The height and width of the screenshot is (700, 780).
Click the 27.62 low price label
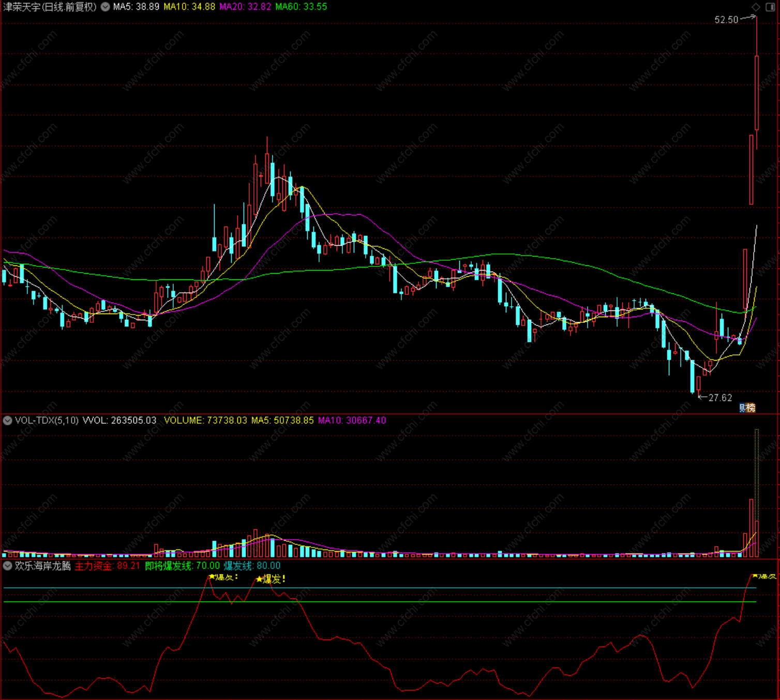pos(720,398)
